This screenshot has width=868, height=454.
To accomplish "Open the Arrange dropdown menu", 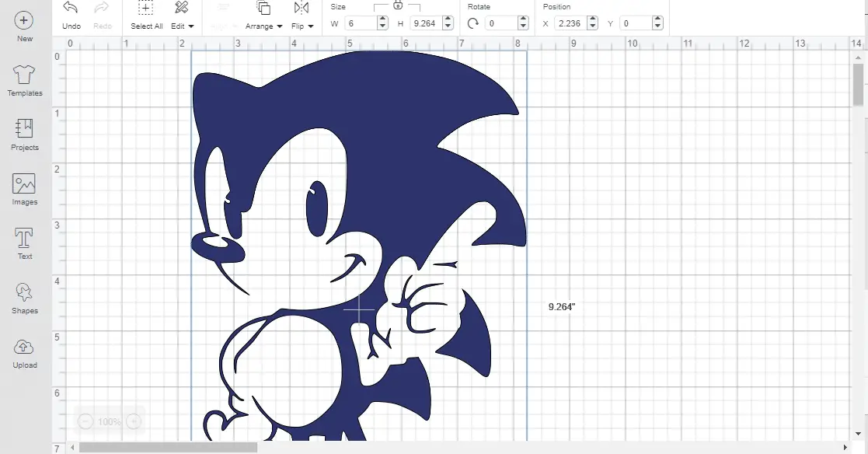I will pos(263,16).
